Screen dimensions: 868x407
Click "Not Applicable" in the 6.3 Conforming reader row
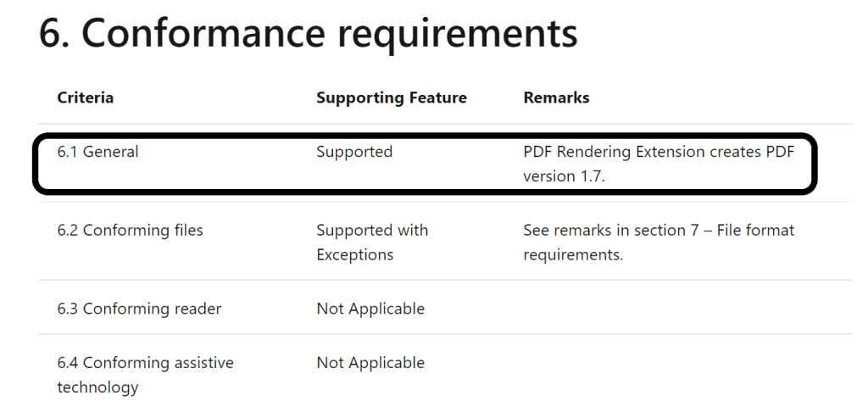point(370,309)
